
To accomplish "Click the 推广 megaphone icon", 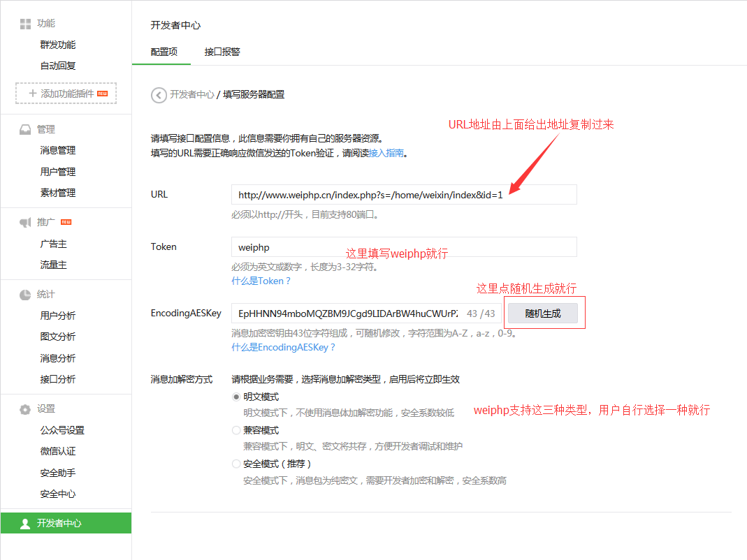I will 25,223.
